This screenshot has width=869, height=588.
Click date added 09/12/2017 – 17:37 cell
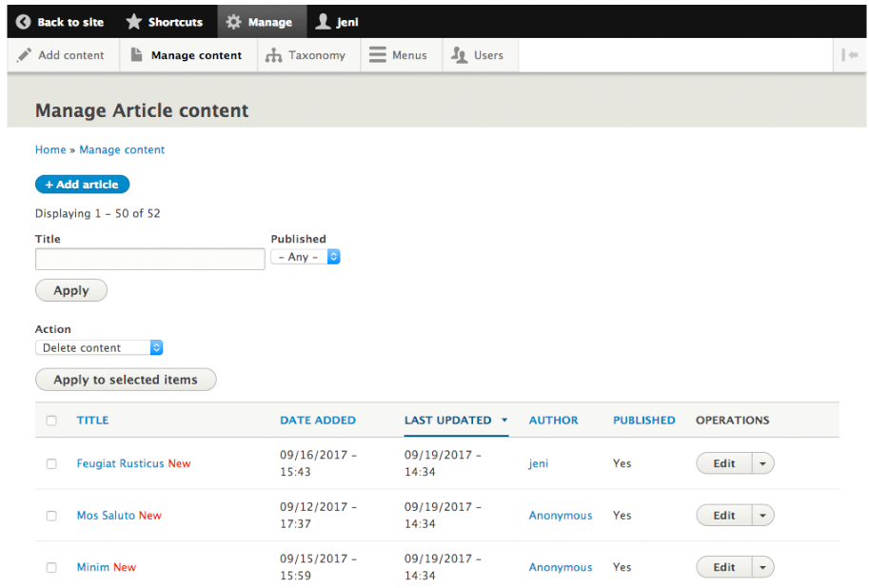318,516
